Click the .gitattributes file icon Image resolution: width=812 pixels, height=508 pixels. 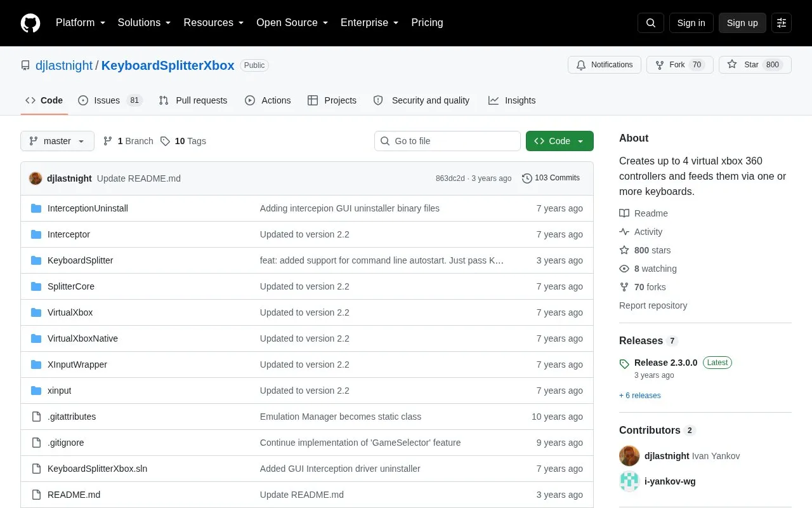36,417
